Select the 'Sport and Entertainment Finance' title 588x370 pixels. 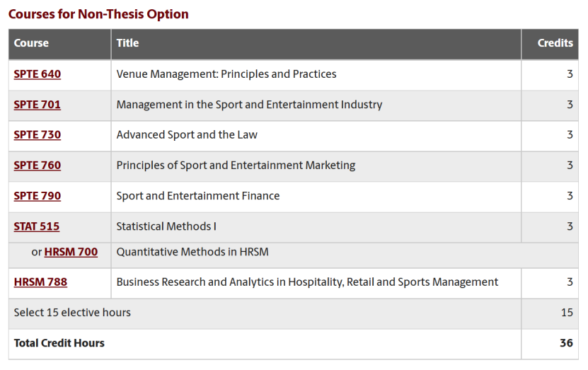coord(198,196)
